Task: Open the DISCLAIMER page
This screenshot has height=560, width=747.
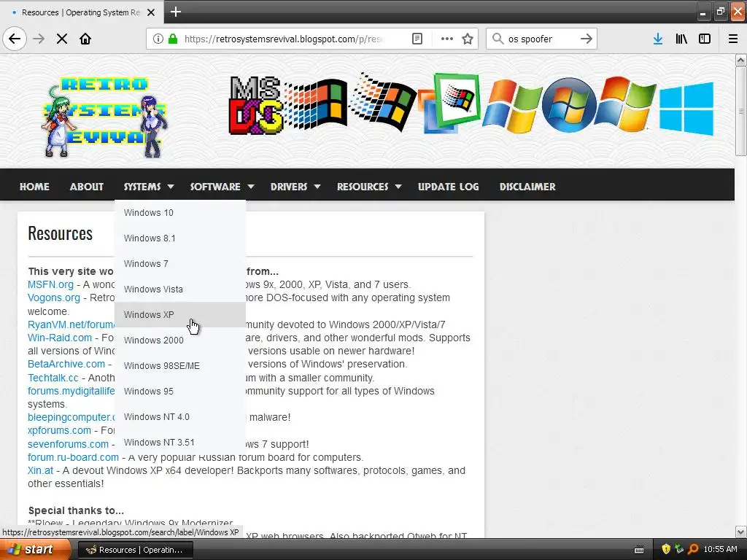Action: click(x=527, y=187)
